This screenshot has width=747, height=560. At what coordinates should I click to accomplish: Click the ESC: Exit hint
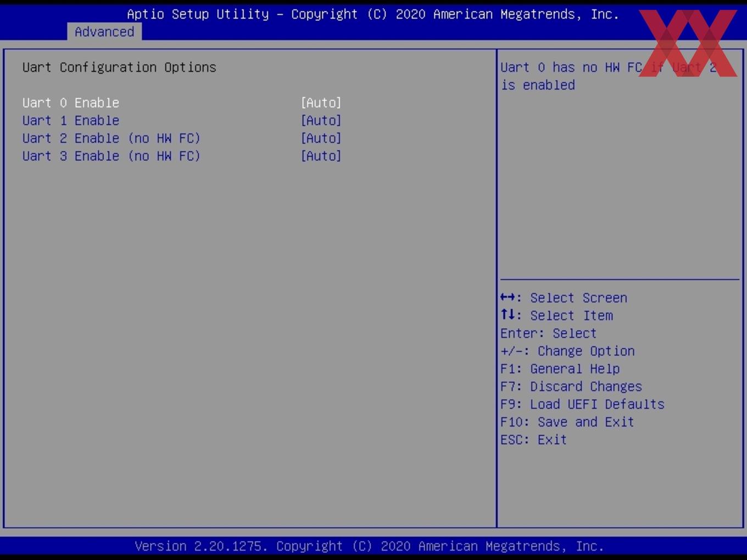point(533,440)
